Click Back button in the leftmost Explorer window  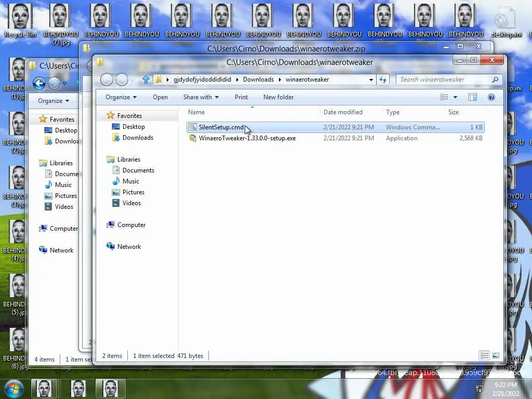[x=39, y=83]
